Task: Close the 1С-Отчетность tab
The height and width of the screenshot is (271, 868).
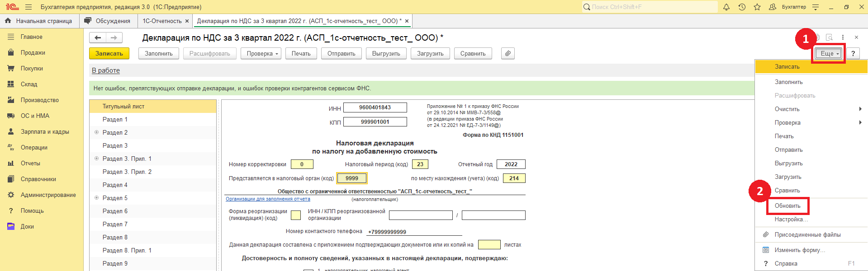Action: click(187, 21)
